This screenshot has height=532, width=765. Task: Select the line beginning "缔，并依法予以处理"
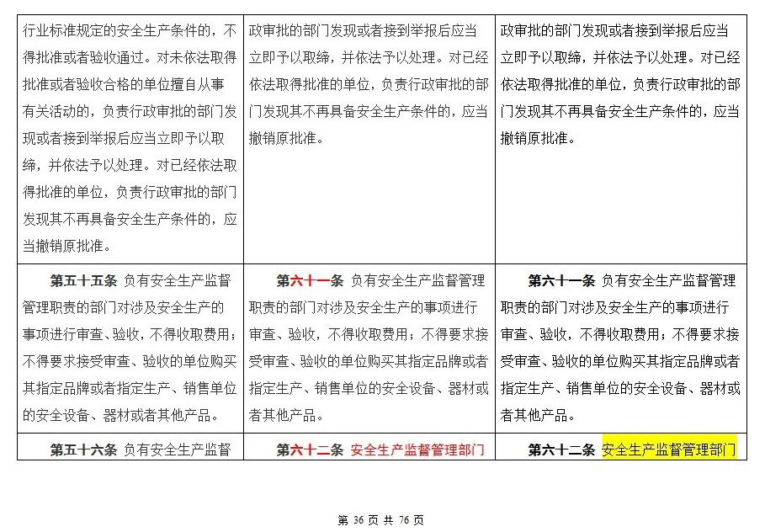pos(130,165)
